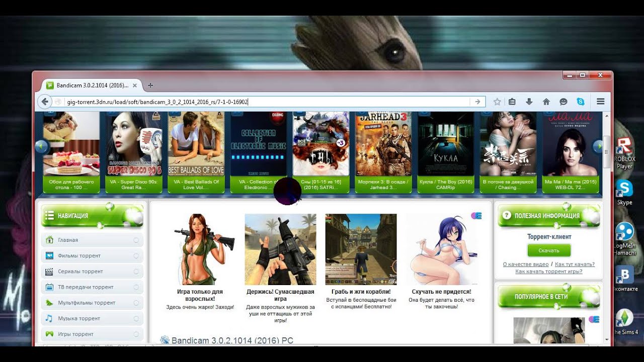Click the browser back arrow button

(45, 102)
